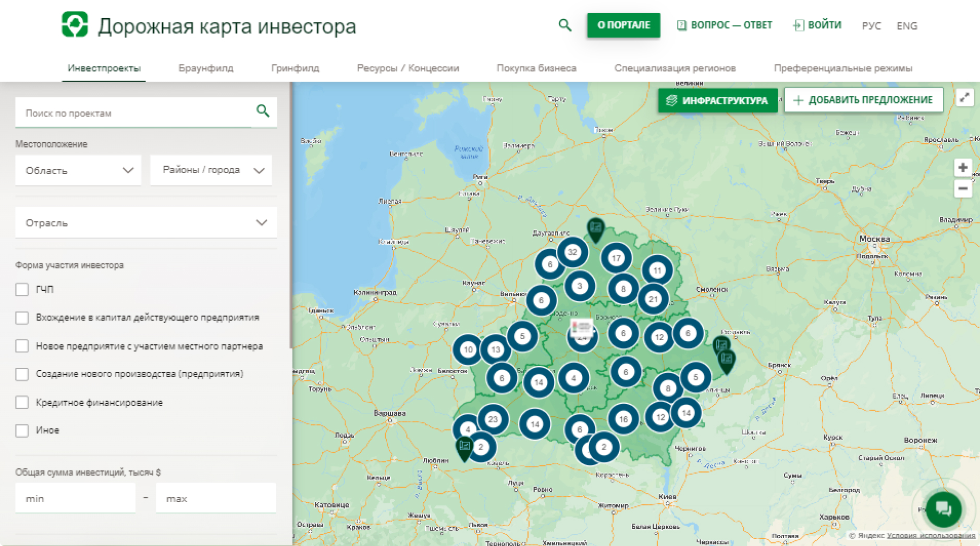Select map cluster marker 17

click(616, 258)
